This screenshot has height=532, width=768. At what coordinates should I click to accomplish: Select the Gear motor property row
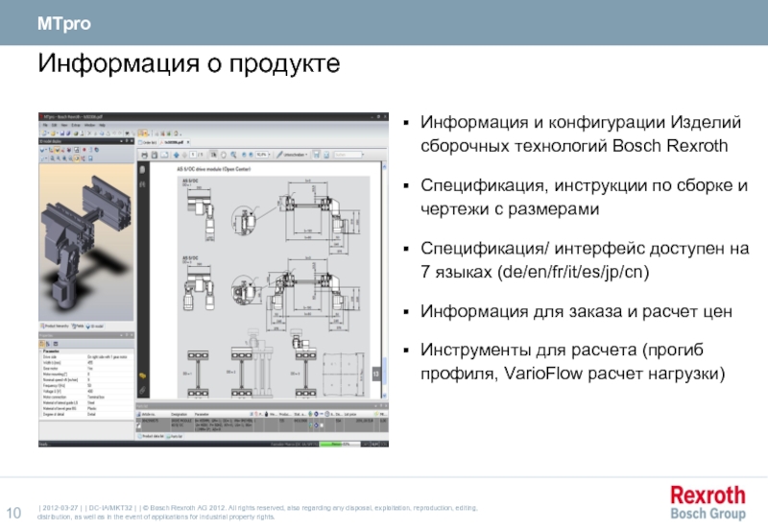(86, 369)
